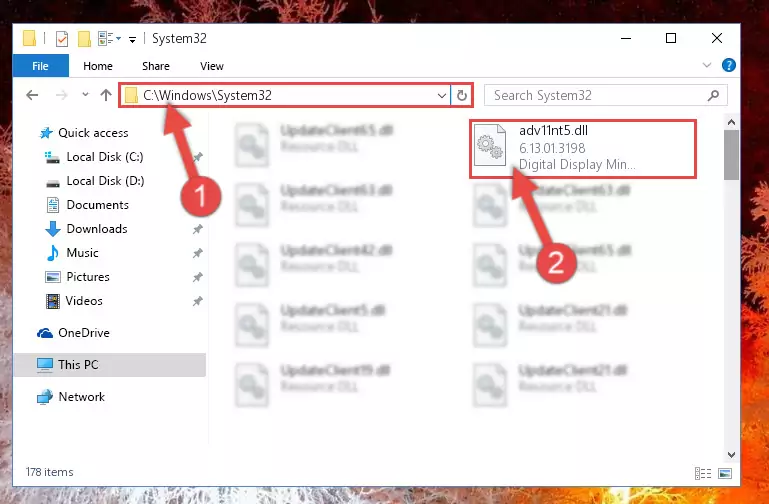769x504 pixels.
Task: Click the Music note icon
Action: click(52, 253)
